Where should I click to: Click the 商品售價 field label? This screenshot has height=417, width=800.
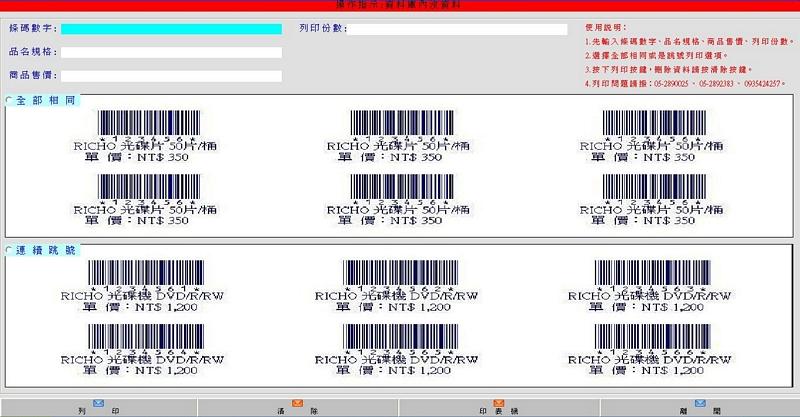(x=33, y=76)
